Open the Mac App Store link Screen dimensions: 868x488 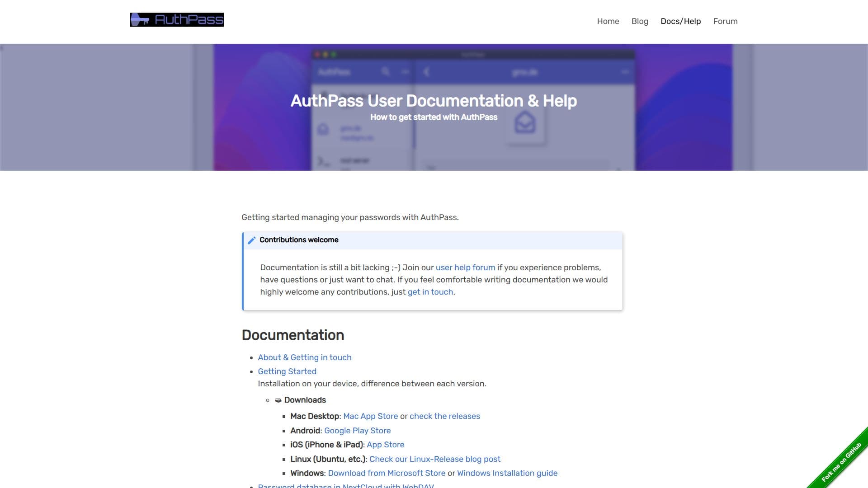pyautogui.click(x=371, y=416)
